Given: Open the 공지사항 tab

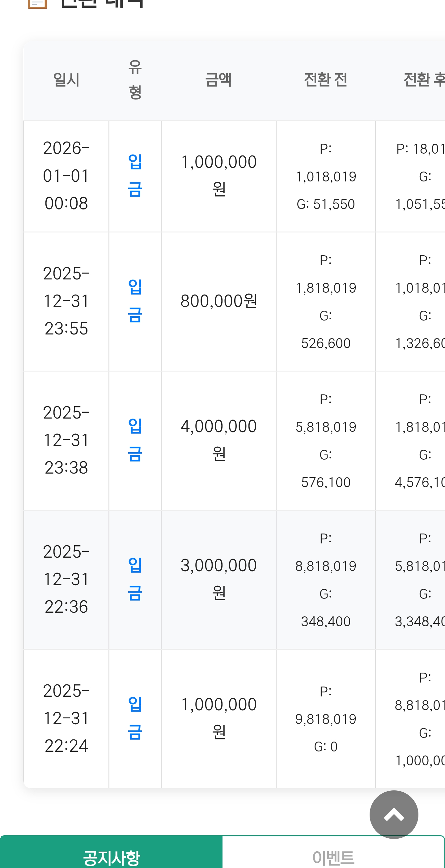Looking at the screenshot, I should 111,856.
